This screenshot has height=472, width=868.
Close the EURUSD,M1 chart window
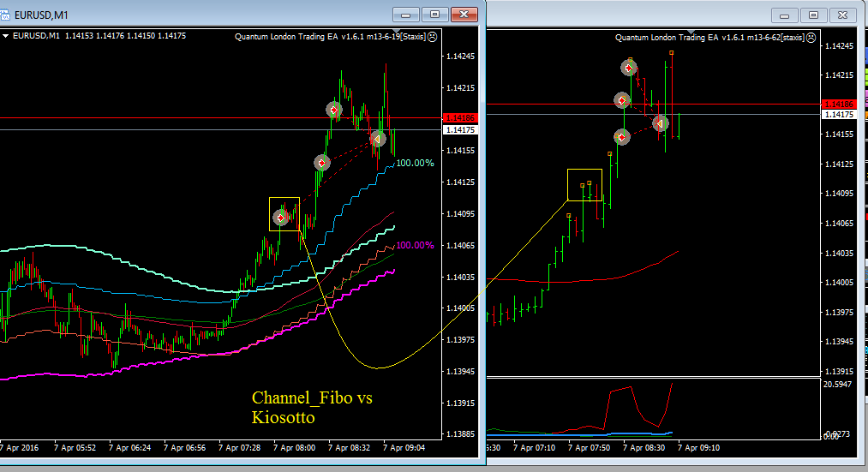click(464, 15)
